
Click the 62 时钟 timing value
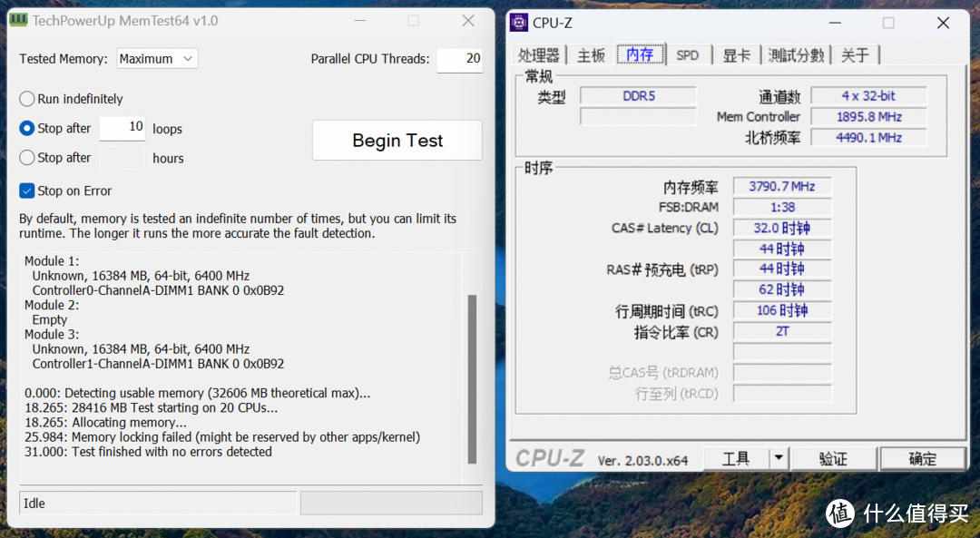782,289
